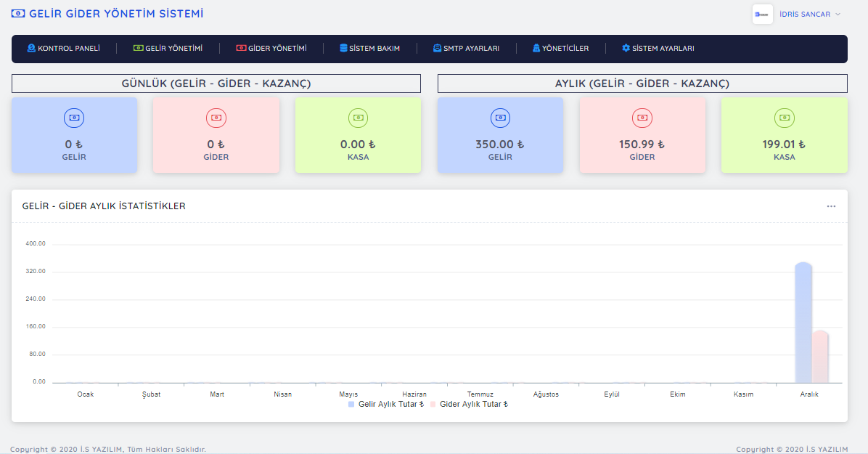
Task: Open Sistem Ayarları with gear icon
Action: pos(658,49)
